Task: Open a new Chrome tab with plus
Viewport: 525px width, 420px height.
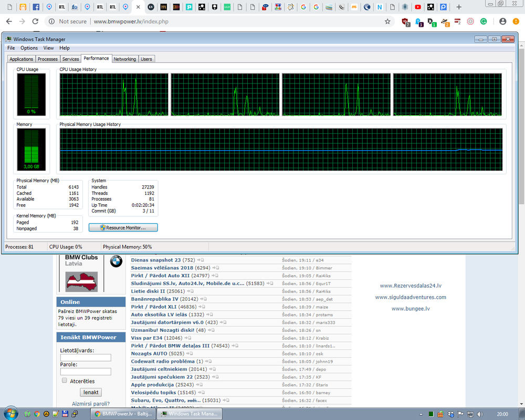Action: [459, 7]
